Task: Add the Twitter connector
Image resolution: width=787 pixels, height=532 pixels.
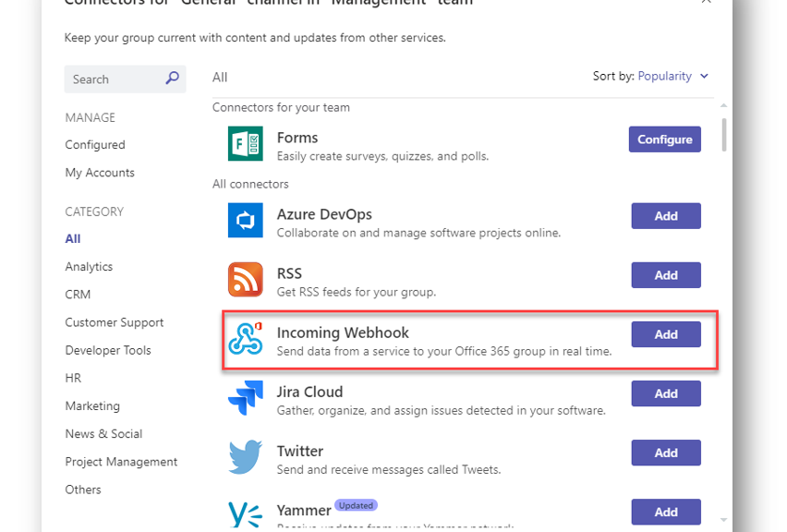Action: point(666,453)
